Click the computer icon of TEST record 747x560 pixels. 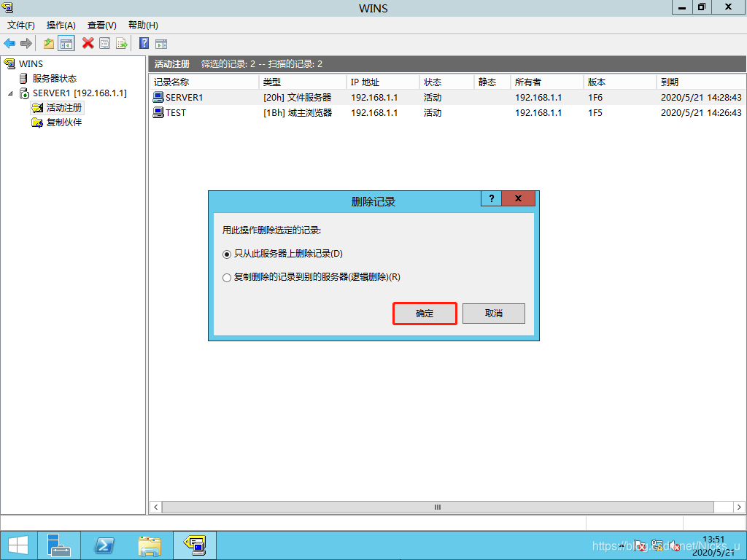(158, 112)
